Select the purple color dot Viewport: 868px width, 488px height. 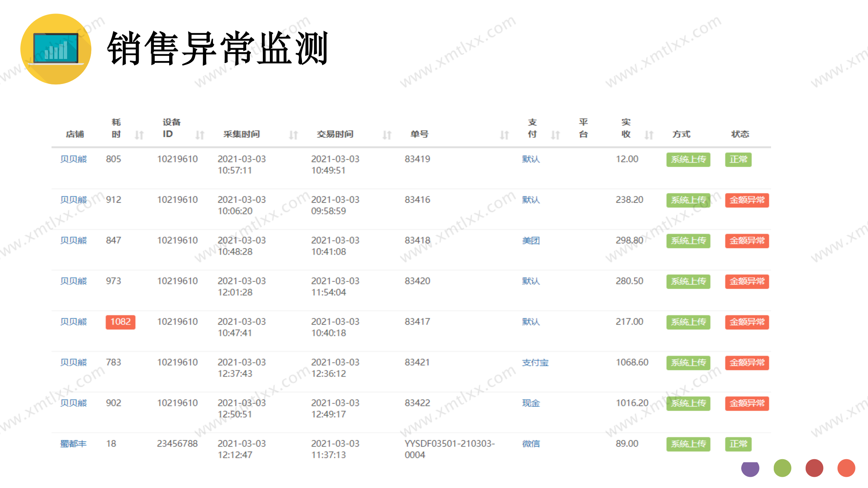(750, 469)
